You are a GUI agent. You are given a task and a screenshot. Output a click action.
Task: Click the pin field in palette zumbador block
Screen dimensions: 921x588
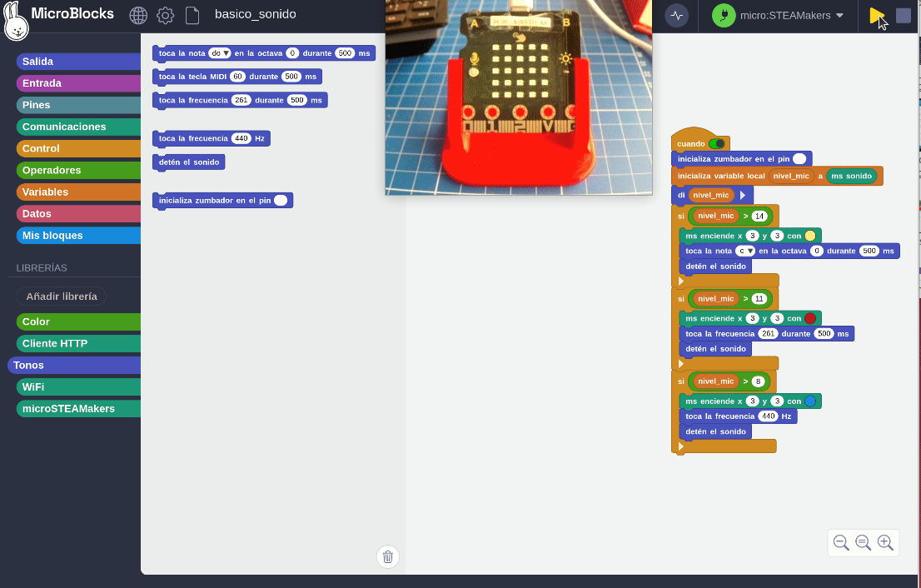pos(281,201)
